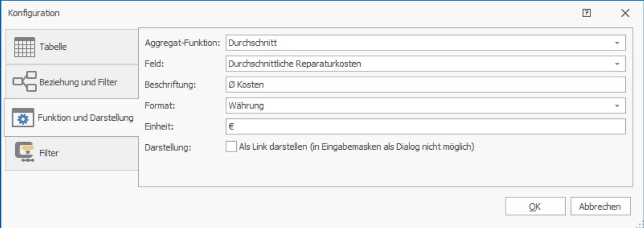The width and height of the screenshot is (644, 228).
Task: Click the Filter funnel icon
Action: pos(24,153)
